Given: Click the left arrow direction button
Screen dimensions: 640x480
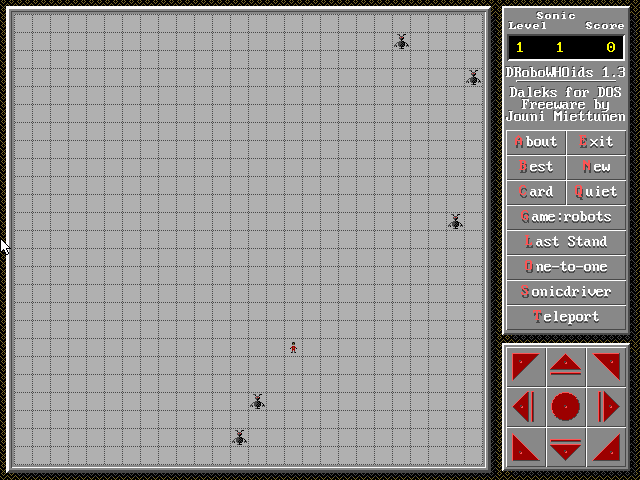Looking at the screenshot, I should (526, 407).
